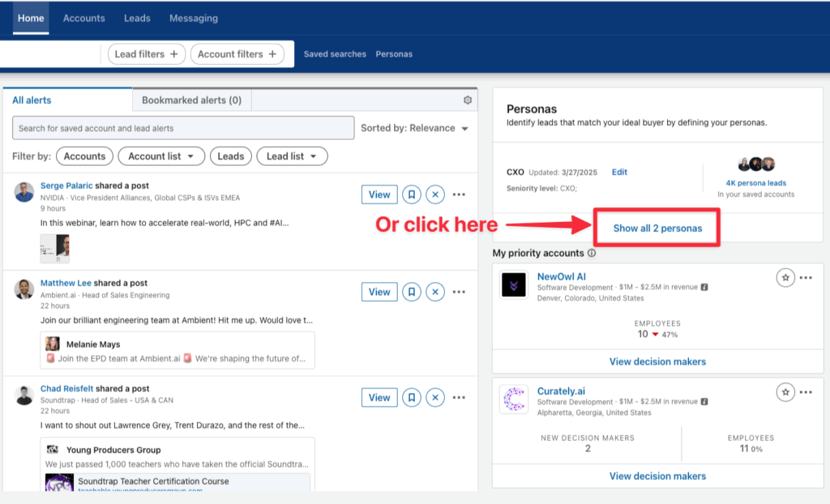Click the saved account and lead alerts search field

point(183,128)
